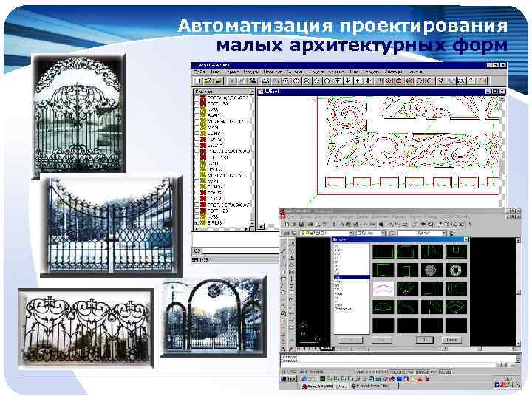The image size is (532, 399).
Task: Click the OK button in the block dialog
Action: pyautogui.click(x=425, y=340)
